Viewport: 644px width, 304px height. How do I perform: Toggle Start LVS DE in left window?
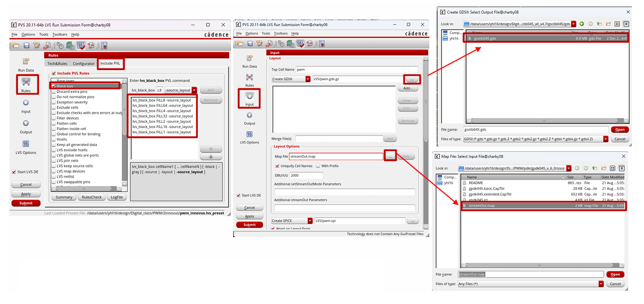click(14, 172)
